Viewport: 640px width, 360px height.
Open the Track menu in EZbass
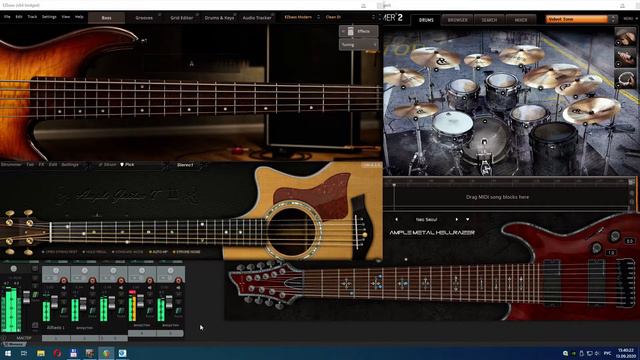[32, 17]
